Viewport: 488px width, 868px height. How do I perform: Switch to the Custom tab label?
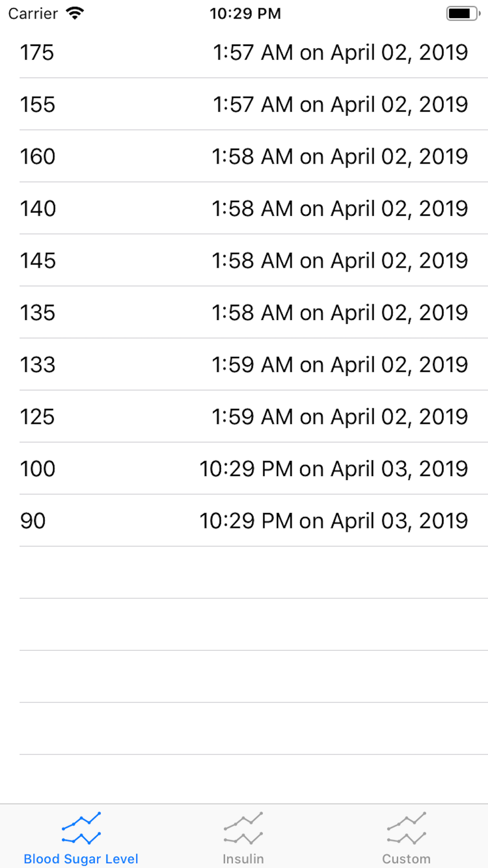[x=406, y=859]
